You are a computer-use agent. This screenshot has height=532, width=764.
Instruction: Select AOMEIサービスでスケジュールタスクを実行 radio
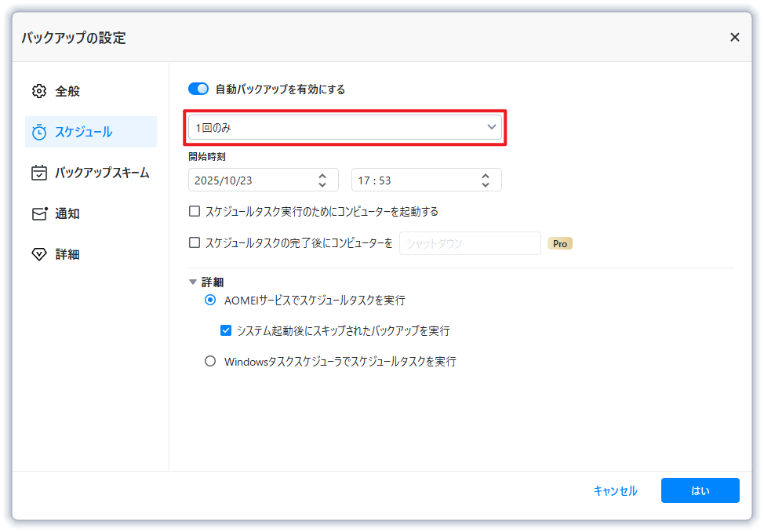point(210,300)
